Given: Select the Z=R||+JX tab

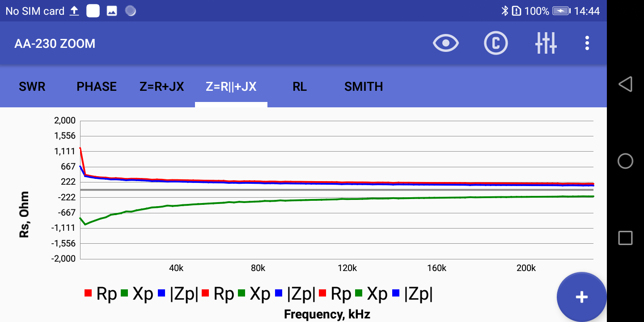Looking at the screenshot, I should click(x=231, y=86).
